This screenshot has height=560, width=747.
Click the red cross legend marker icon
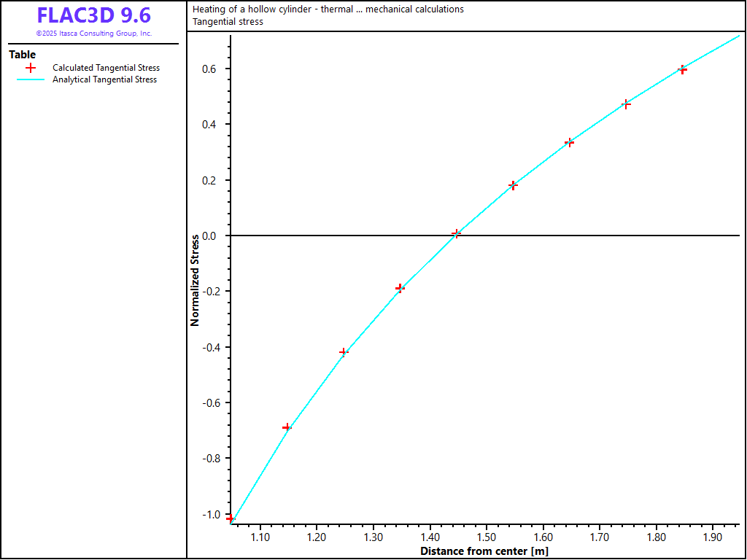[31, 68]
